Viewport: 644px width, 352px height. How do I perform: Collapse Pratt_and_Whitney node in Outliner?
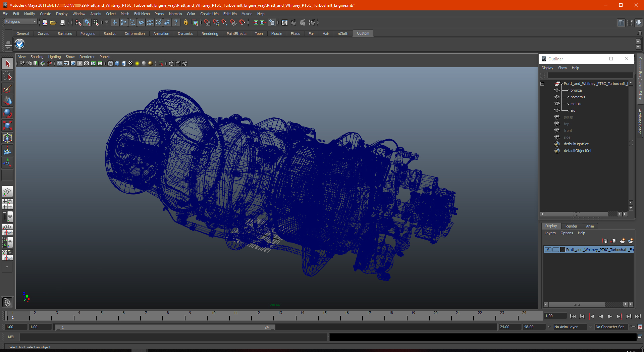point(542,84)
